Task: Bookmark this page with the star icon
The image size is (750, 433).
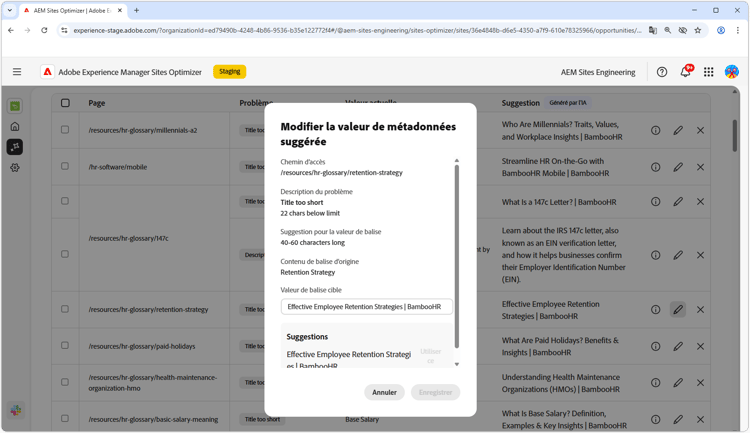Action: pyautogui.click(x=698, y=30)
